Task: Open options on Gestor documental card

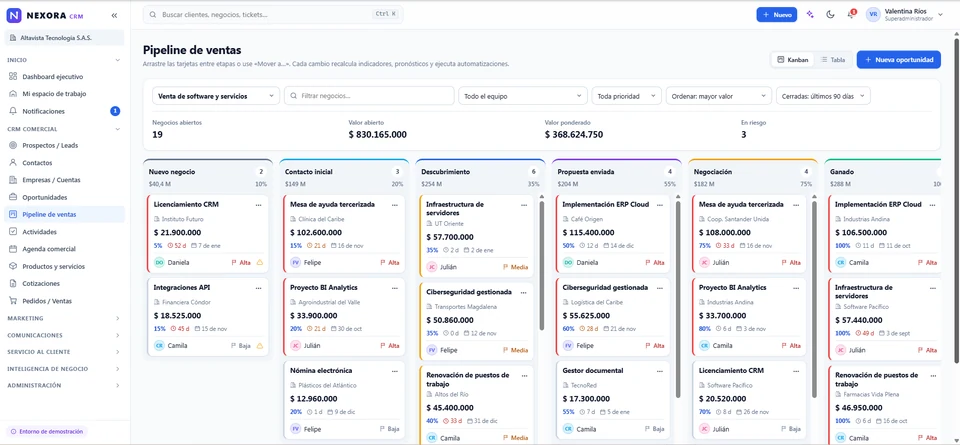Action: (x=659, y=370)
